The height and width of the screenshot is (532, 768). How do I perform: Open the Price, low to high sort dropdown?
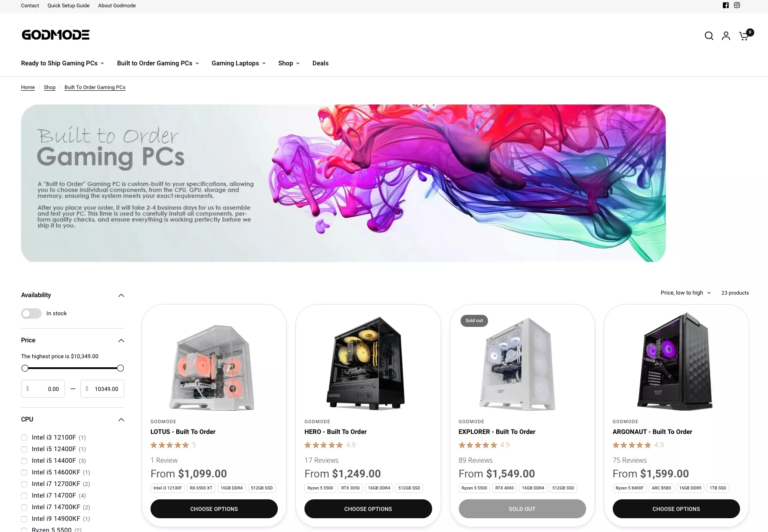685,293
